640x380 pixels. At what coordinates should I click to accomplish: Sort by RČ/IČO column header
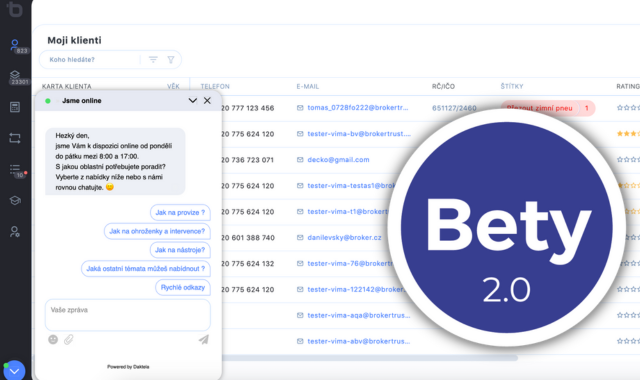click(x=443, y=87)
